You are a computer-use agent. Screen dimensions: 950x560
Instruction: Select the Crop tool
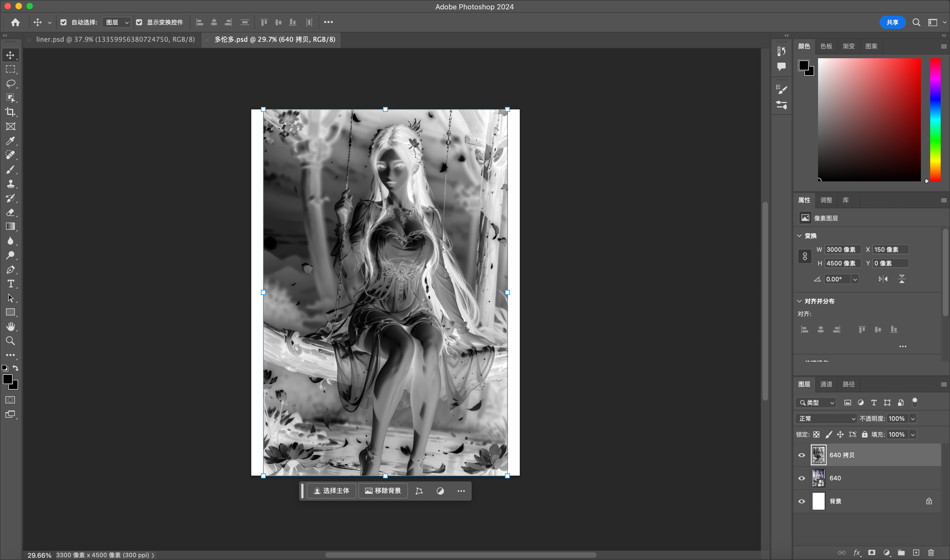coord(10,112)
